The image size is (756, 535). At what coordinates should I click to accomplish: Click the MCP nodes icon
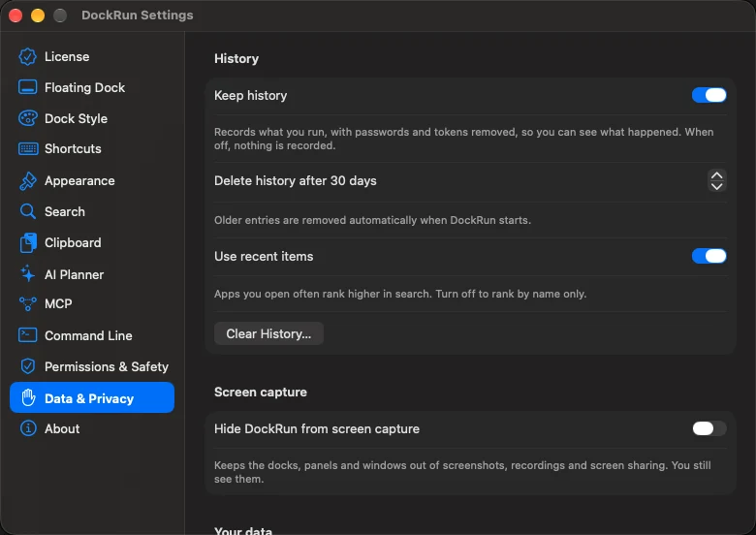click(27, 304)
